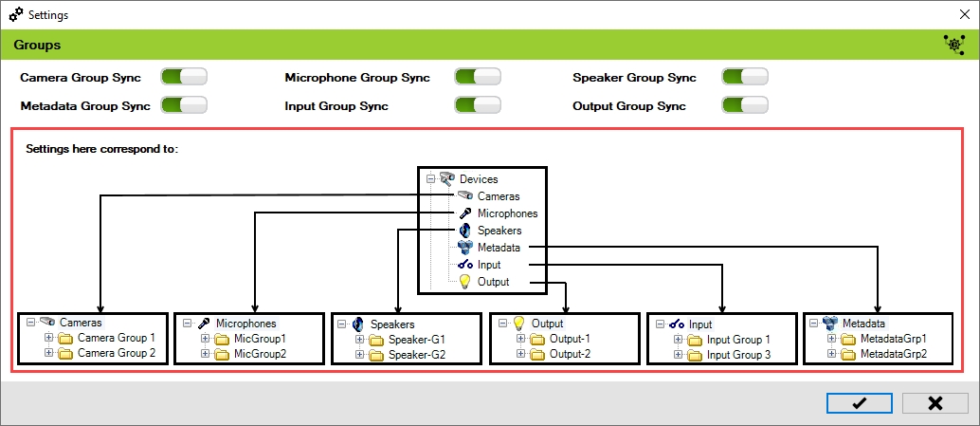Disable Microphone Group Sync

[478, 77]
